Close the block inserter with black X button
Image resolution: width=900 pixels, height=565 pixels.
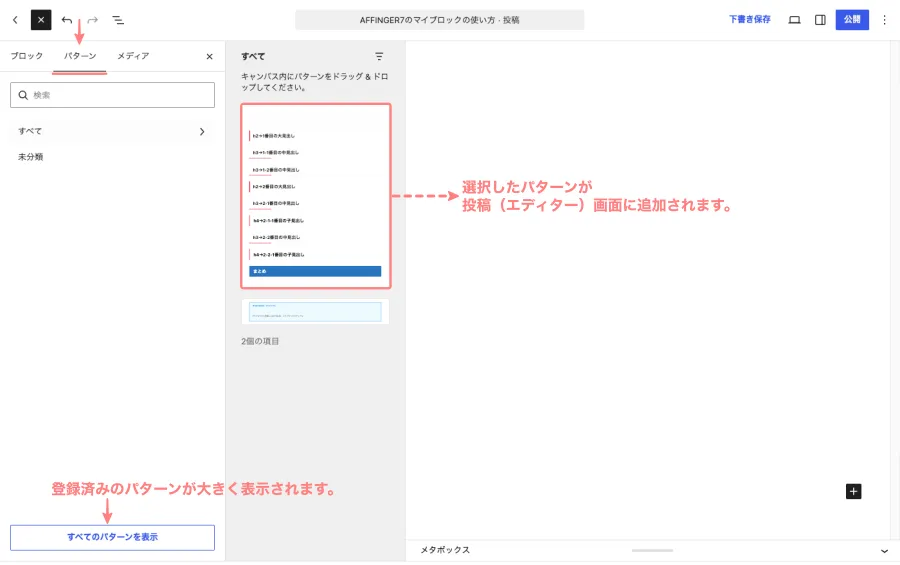point(41,20)
